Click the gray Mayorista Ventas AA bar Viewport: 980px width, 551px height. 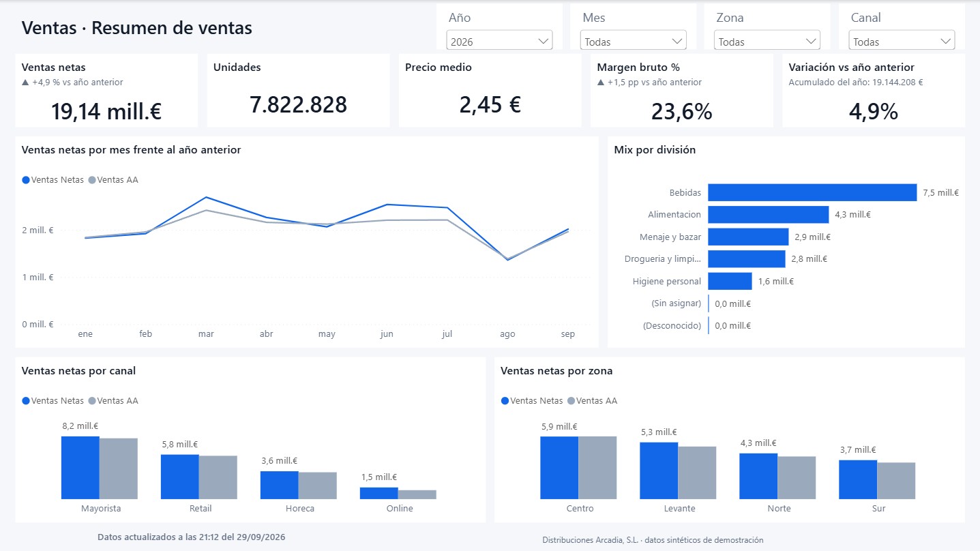click(119, 468)
